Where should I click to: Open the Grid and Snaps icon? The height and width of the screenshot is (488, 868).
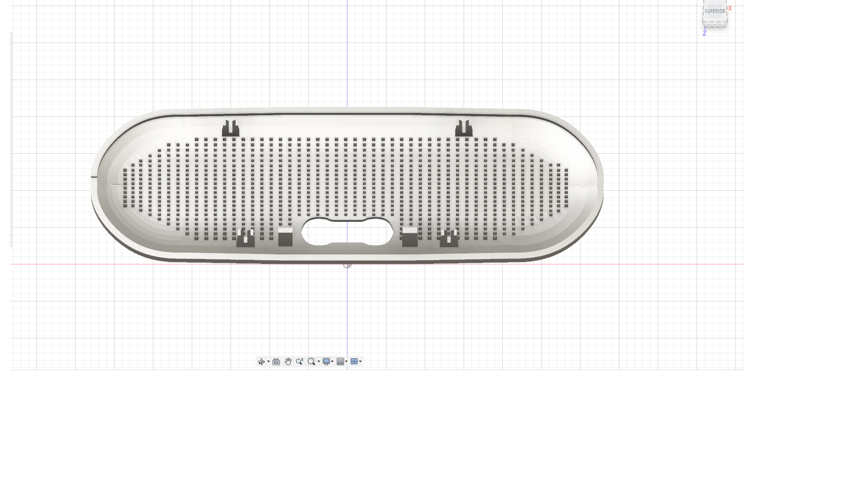click(340, 361)
